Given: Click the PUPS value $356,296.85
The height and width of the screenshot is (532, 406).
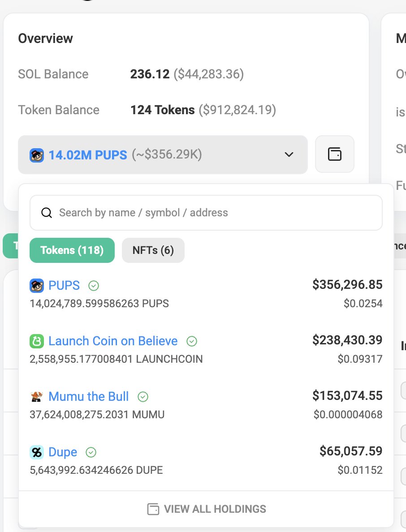Looking at the screenshot, I should pos(347,284).
